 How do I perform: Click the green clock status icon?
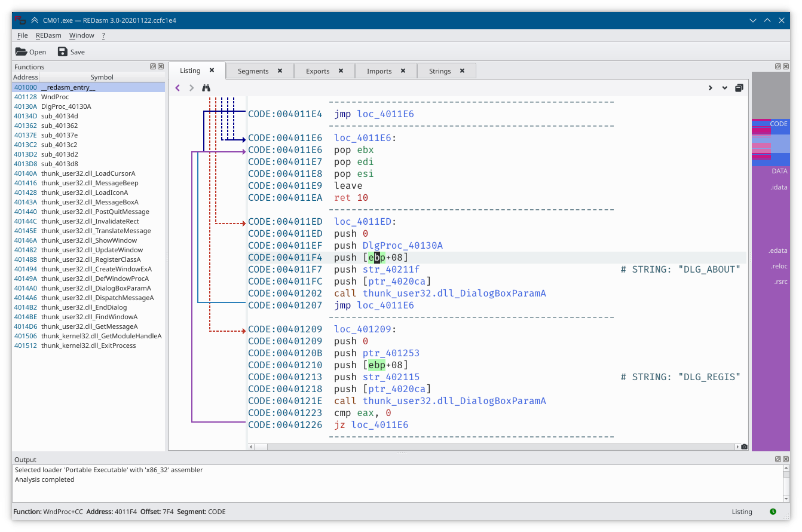pyautogui.click(x=773, y=512)
